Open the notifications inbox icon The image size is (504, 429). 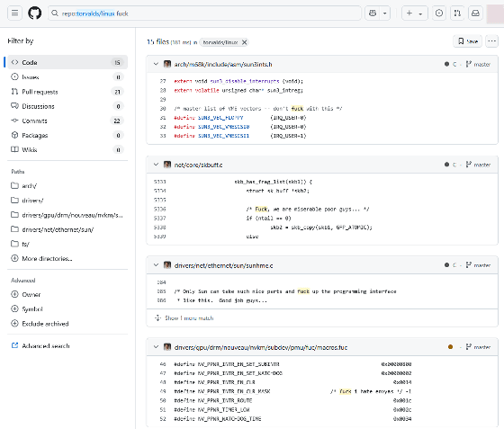476,13
